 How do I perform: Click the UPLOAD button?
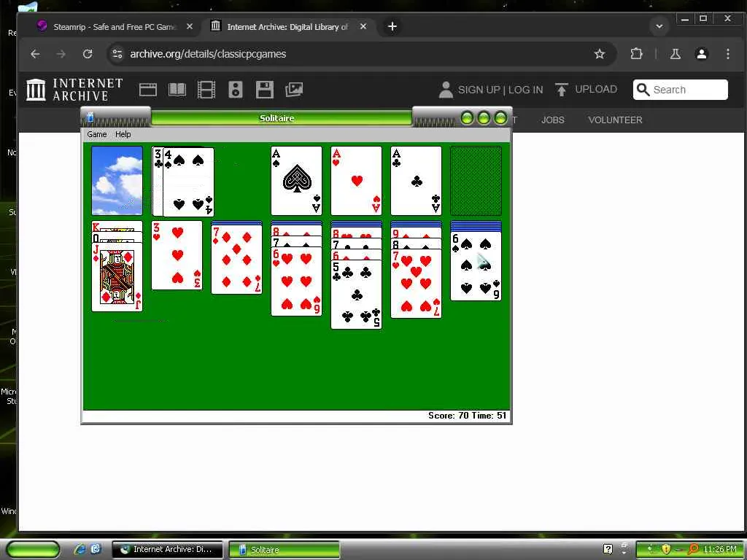(586, 89)
